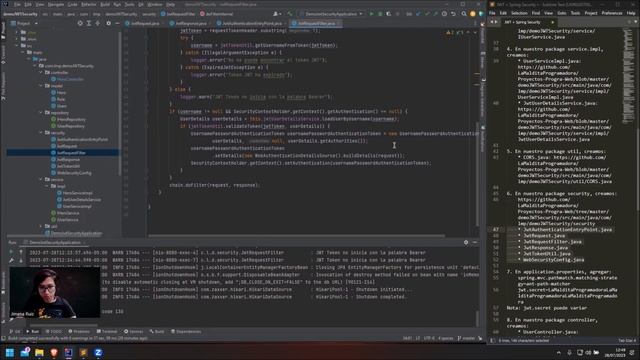Open Run panel settings gear
The image size is (640, 360).
click(466, 242)
